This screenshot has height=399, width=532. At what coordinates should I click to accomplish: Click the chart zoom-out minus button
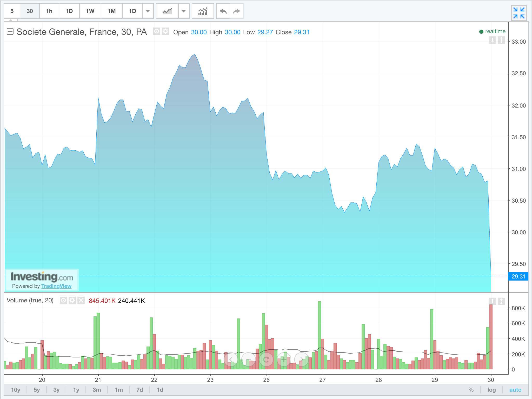pyautogui.click(x=248, y=360)
